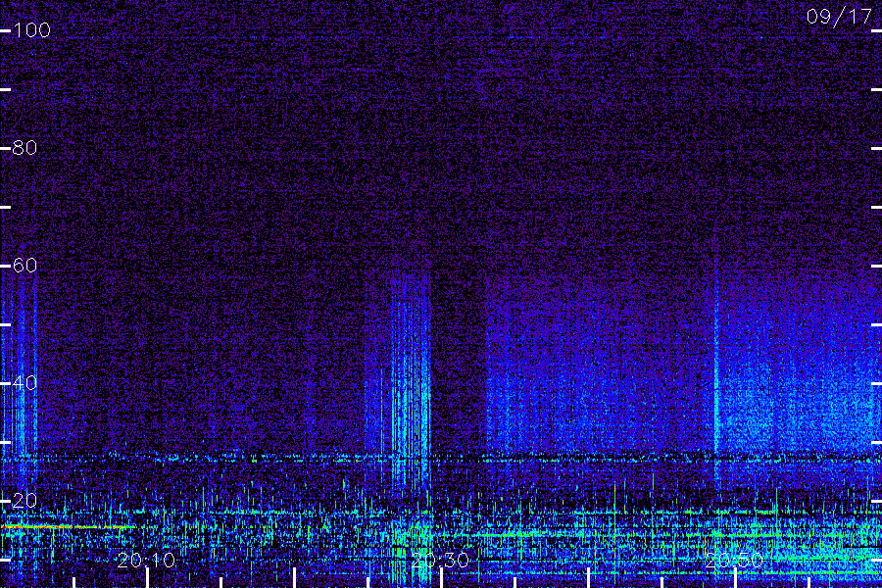The image size is (882, 588).
Task: Click the 20:30 time axis label
Action: tap(440, 560)
